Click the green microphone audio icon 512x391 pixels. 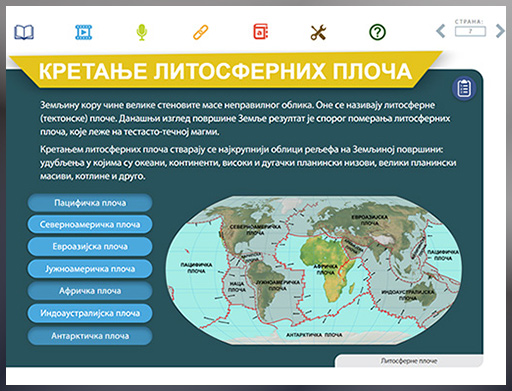tap(142, 32)
